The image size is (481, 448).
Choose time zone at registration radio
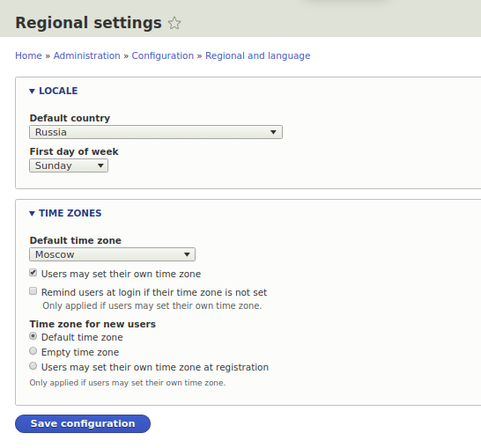[33, 366]
